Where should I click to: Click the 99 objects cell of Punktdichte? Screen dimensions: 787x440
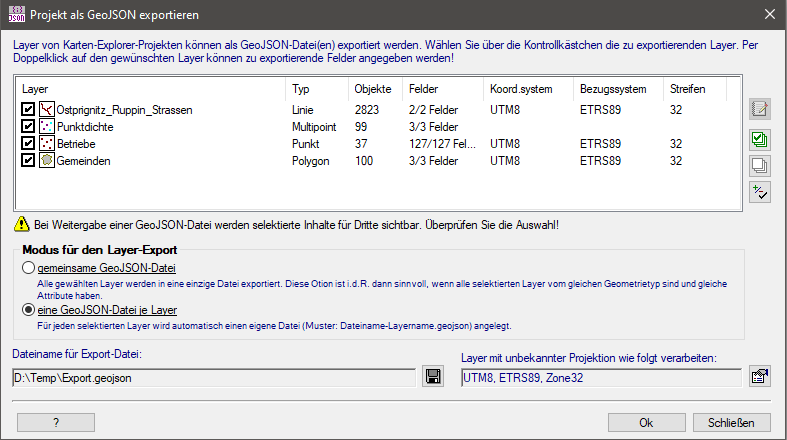(x=361, y=127)
